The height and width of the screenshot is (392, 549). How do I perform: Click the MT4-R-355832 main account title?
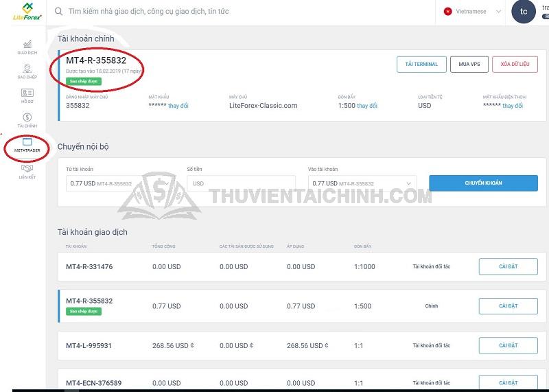(96, 60)
